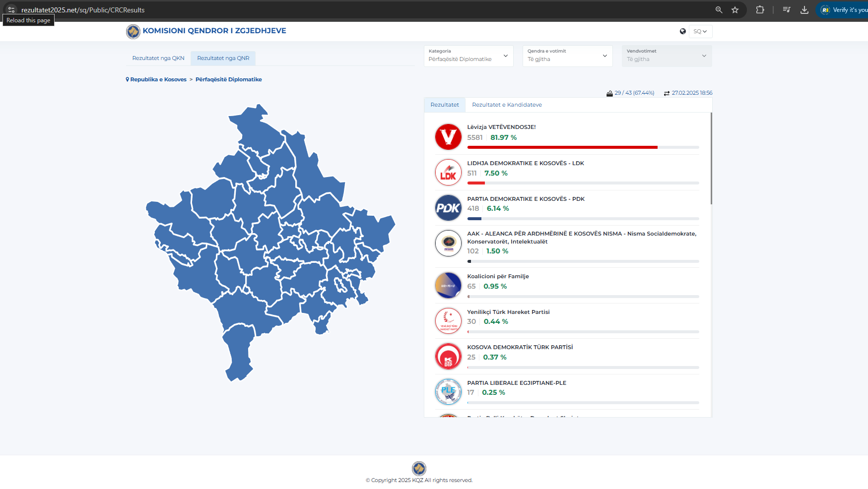
Task: Click the PARTIA DEMOKRATIKE E KOSOVËS - PDK name
Action: (526, 199)
